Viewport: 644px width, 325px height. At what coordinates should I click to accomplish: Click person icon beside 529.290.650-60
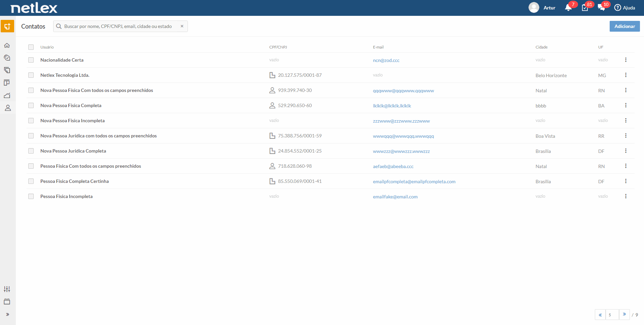(x=272, y=105)
